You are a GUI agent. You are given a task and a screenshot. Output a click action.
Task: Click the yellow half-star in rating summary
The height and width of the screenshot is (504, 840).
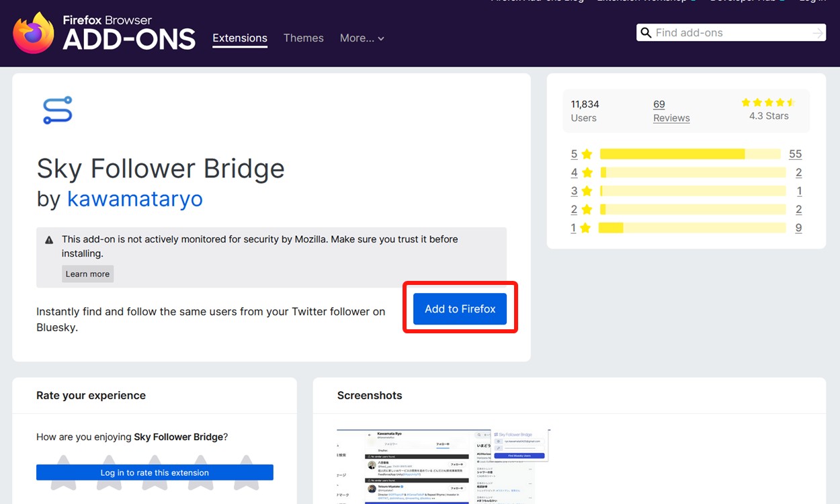[x=791, y=102]
